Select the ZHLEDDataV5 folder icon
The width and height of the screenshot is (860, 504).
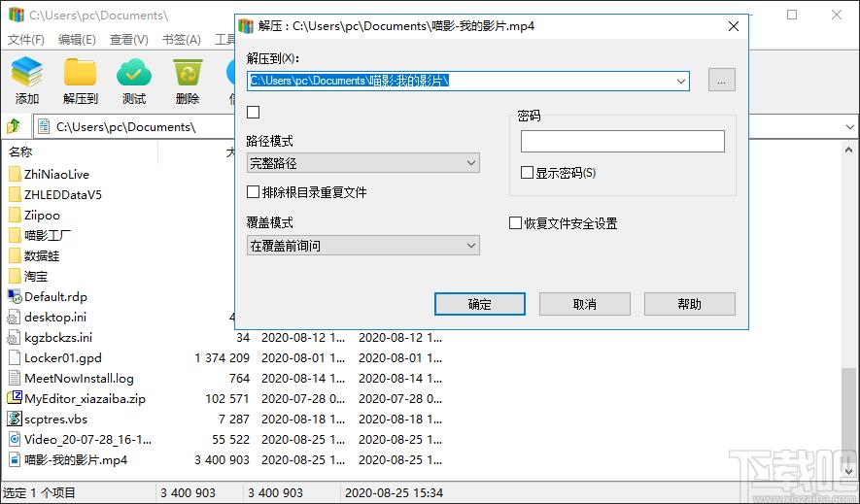click(x=15, y=195)
